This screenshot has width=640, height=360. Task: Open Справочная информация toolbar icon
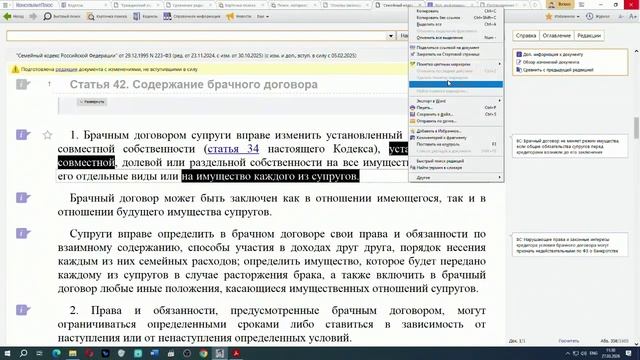167,16
